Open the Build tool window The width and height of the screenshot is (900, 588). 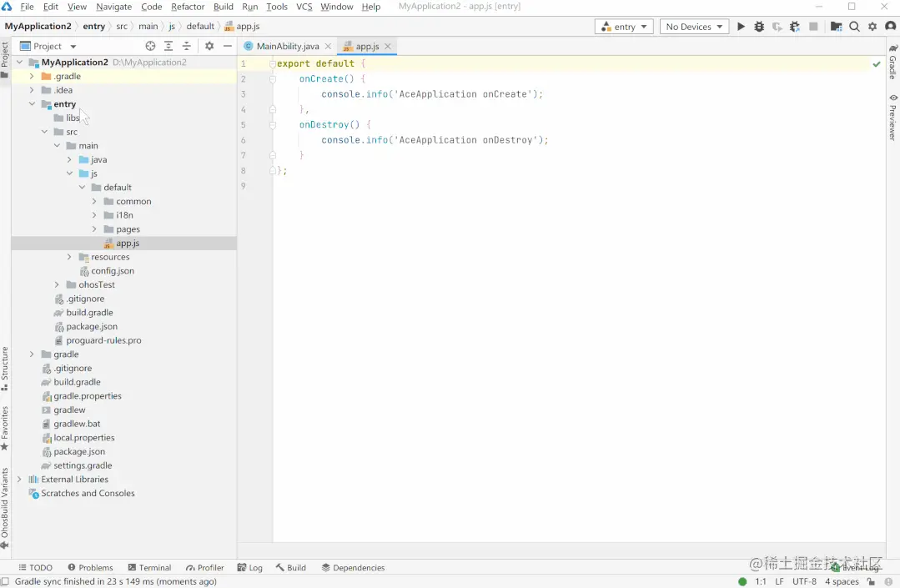[x=290, y=567]
